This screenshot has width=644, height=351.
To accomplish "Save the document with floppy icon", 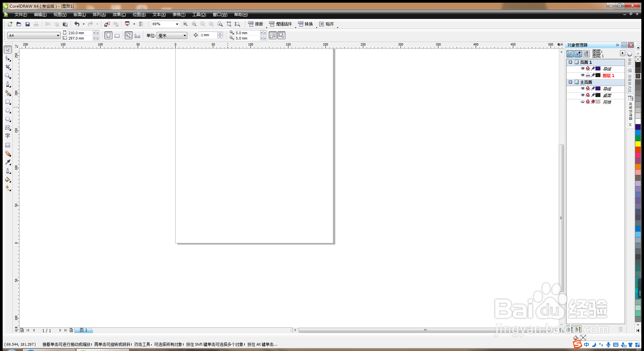I will (28, 24).
